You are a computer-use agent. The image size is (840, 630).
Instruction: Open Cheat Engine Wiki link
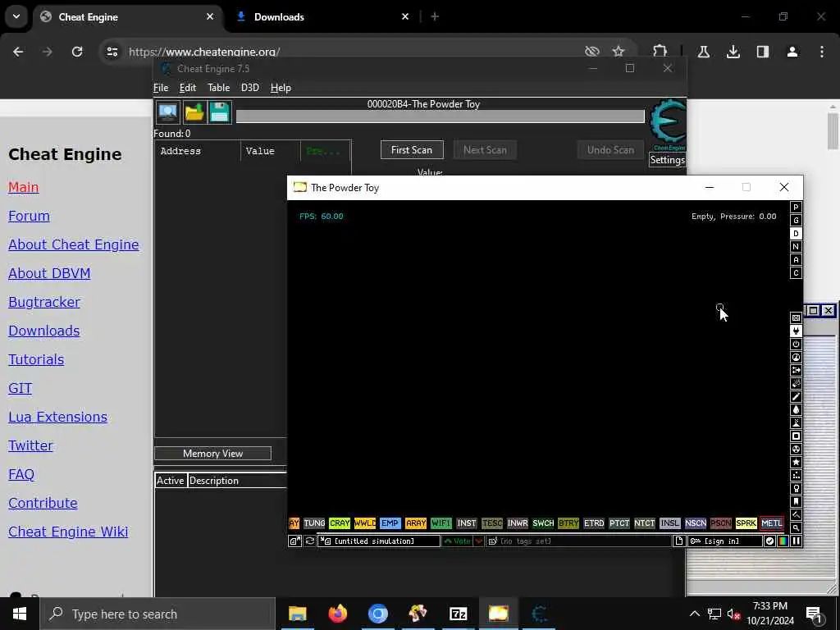click(68, 532)
